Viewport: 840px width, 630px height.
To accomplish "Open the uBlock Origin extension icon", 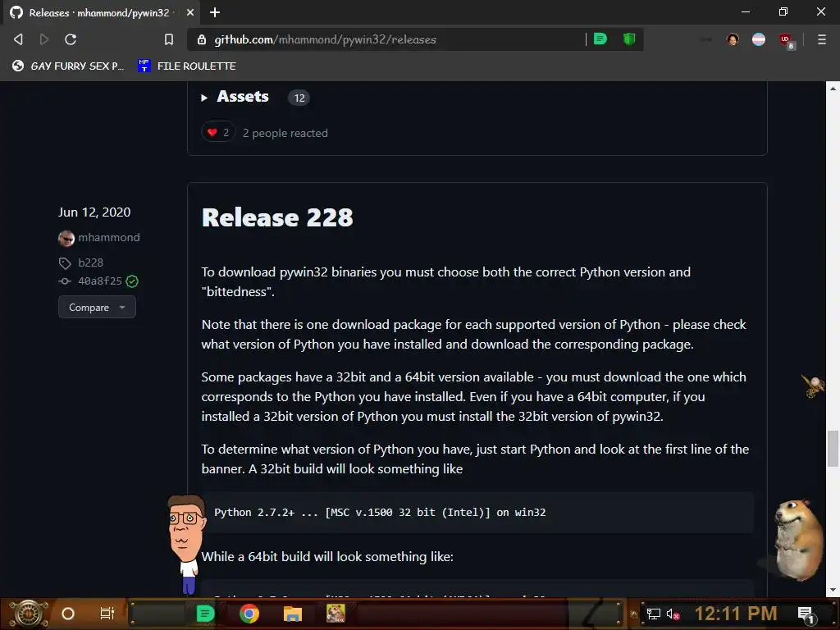I will (786, 40).
